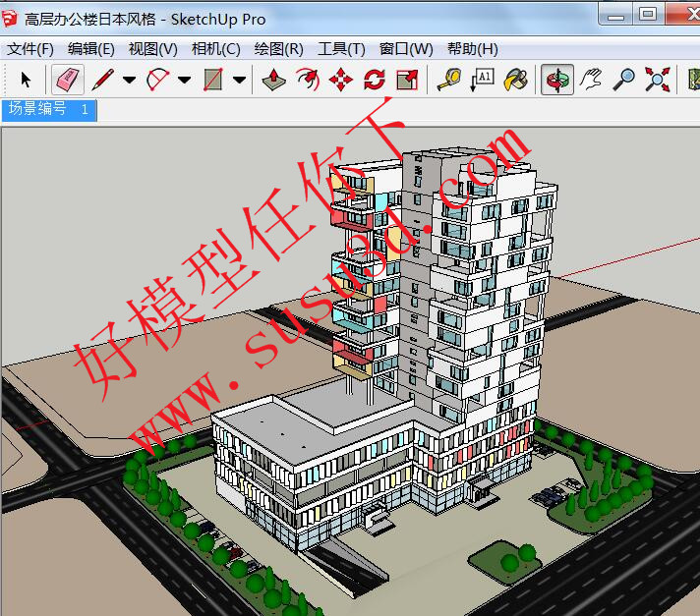The width and height of the screenshot is (700, 616).
Task: Pick the Pencil line tool
Action: 103,80
